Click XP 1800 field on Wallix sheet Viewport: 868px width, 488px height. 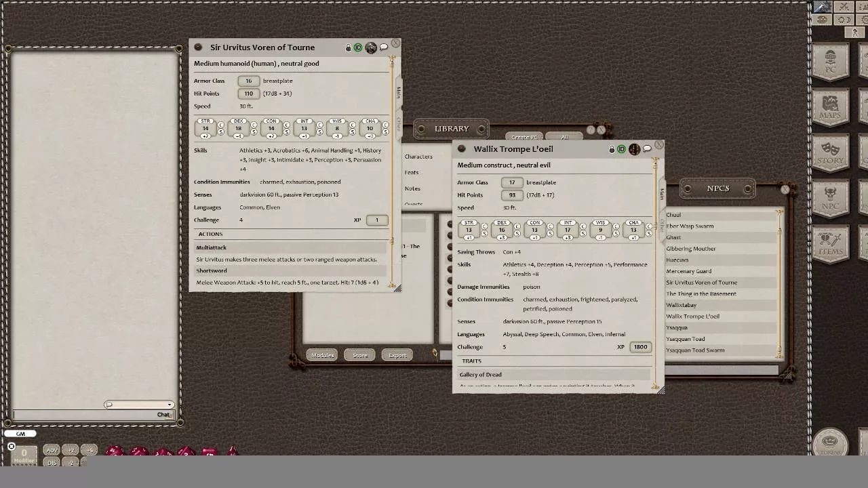[640, 347]
